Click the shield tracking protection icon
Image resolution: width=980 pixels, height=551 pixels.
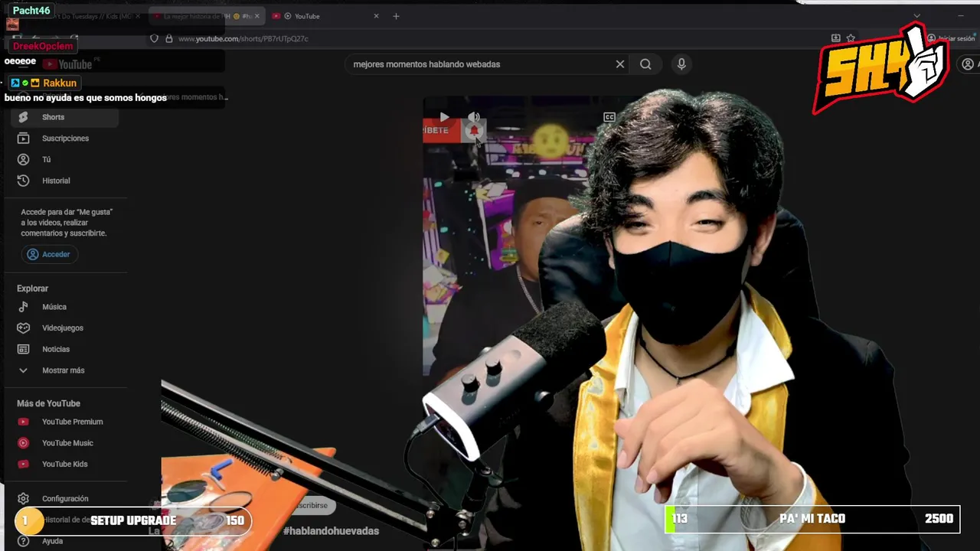point(155,38)
